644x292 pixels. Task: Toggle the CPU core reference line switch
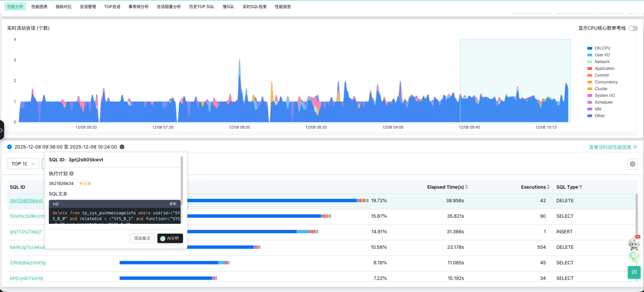(x=633, y=28)
